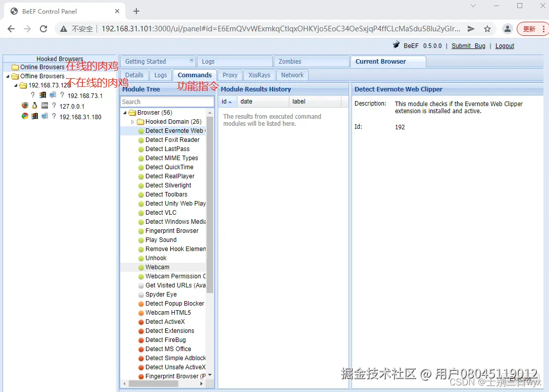This screenshot has height=392, width=549.
Task: Click module tree scroll down arrow
Action: pos(210,375)
